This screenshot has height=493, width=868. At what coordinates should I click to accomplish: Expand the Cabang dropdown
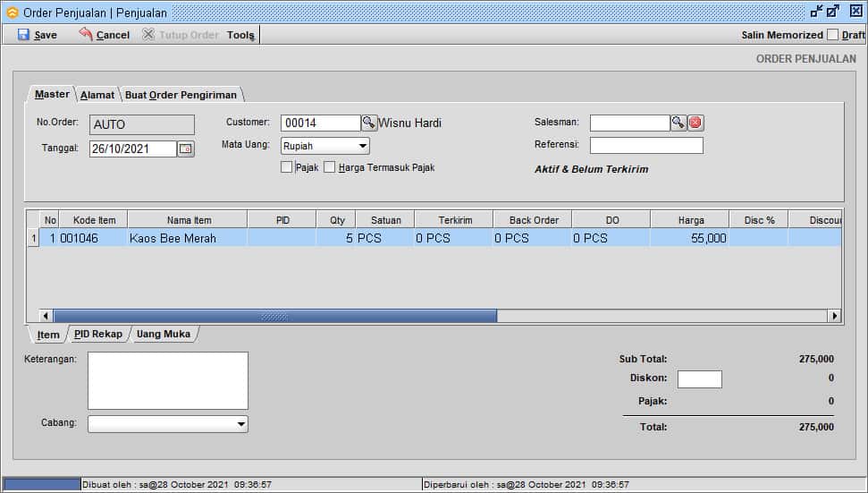pyautogui.click(x=241, y=424)
